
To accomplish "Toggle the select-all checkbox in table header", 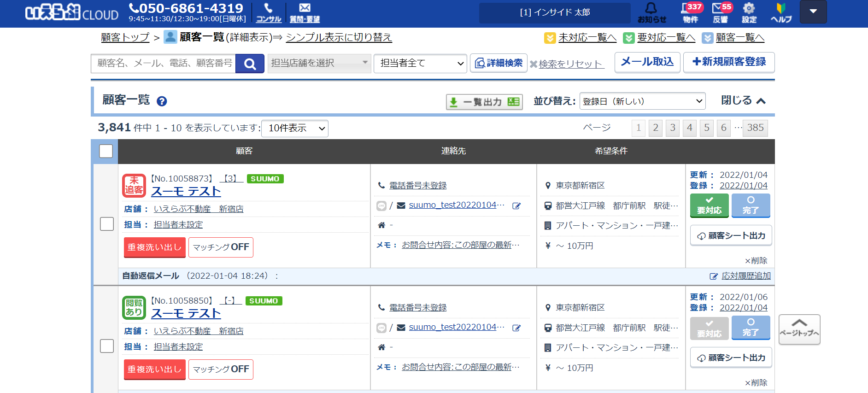I will [106, 151].
